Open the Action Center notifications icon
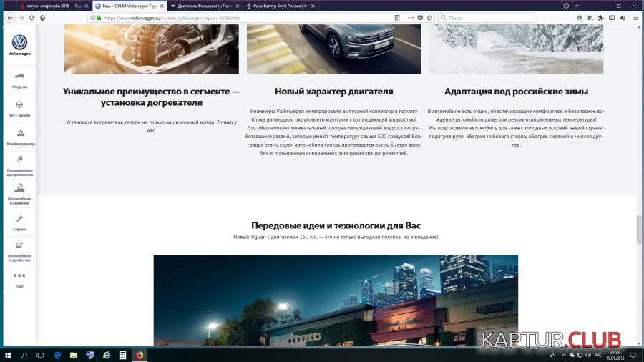The width and height of the screenshot is (644, 362). (x=633, y=355)
